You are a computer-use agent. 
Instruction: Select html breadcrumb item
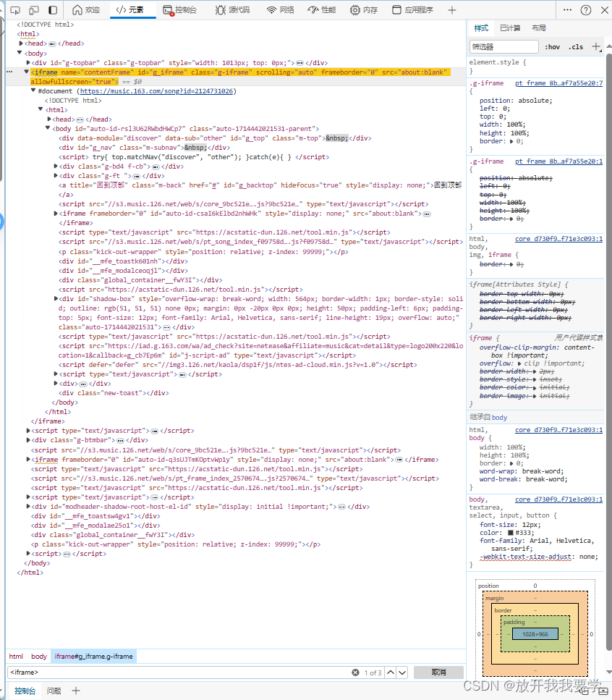tap(16, 657)
